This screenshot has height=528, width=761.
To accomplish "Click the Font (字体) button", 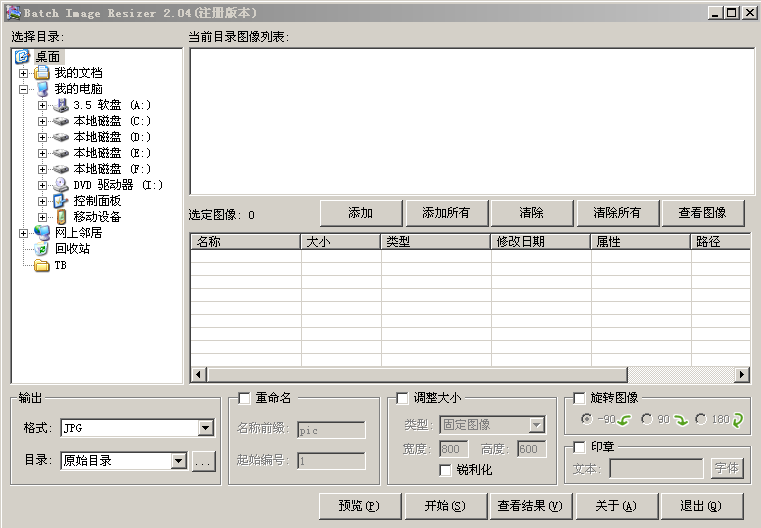I will 727,468.
